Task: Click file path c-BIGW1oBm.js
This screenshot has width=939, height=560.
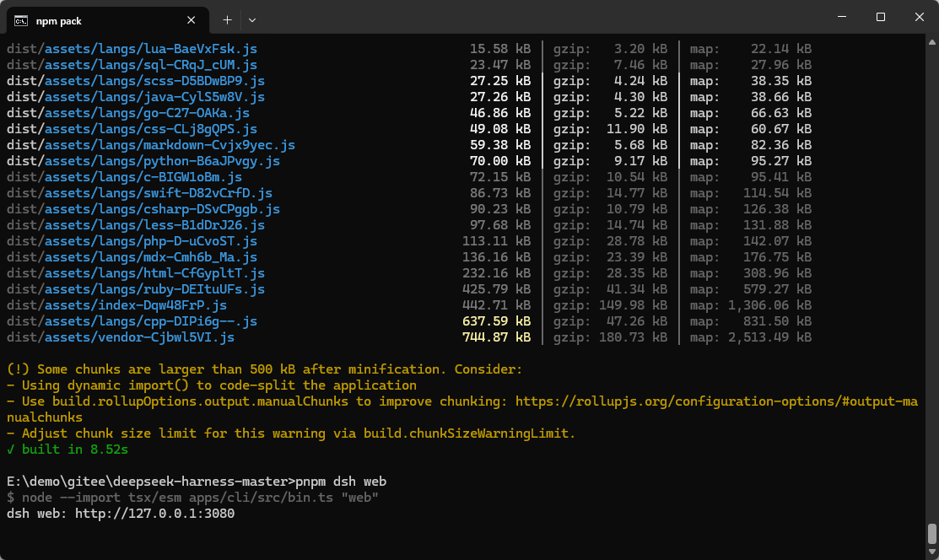Action: pos(124,177)
